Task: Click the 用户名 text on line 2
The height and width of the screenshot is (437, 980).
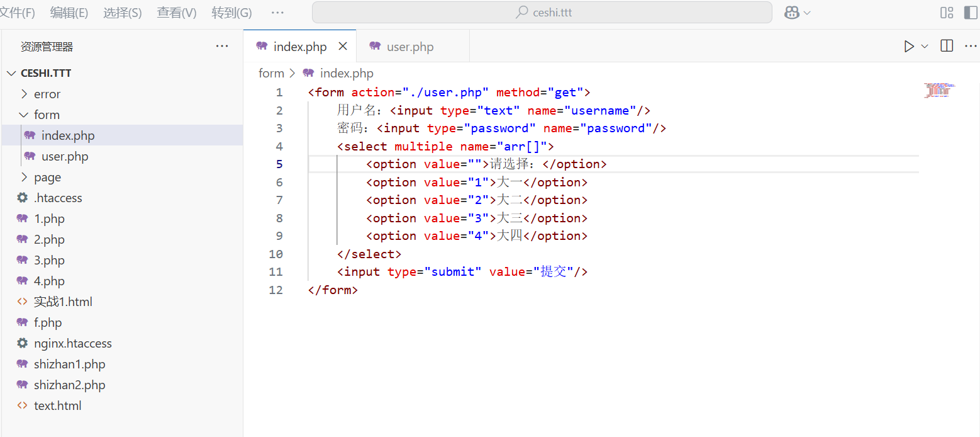Action: tap(356, 110)
